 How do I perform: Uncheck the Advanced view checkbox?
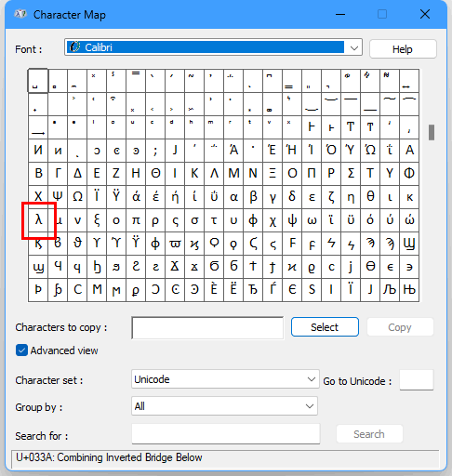pyautogui.click(x=21, y=350)
